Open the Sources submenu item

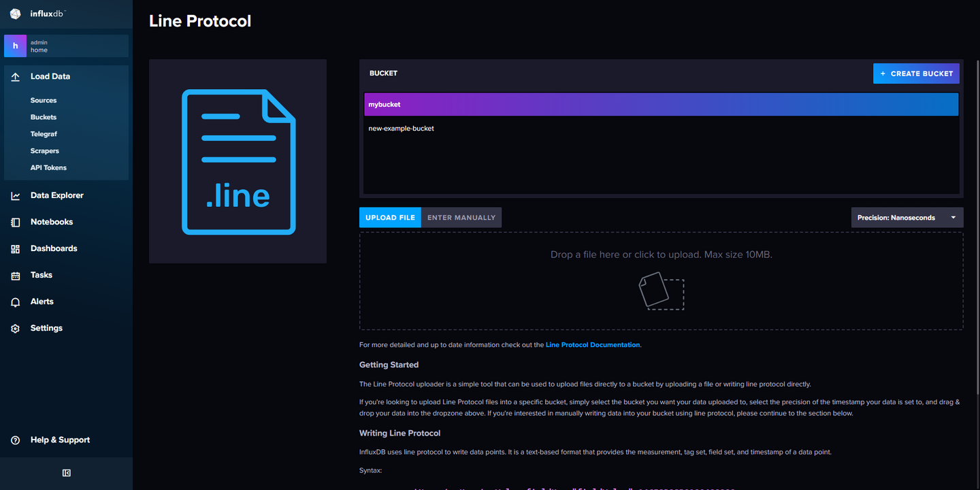44,101
